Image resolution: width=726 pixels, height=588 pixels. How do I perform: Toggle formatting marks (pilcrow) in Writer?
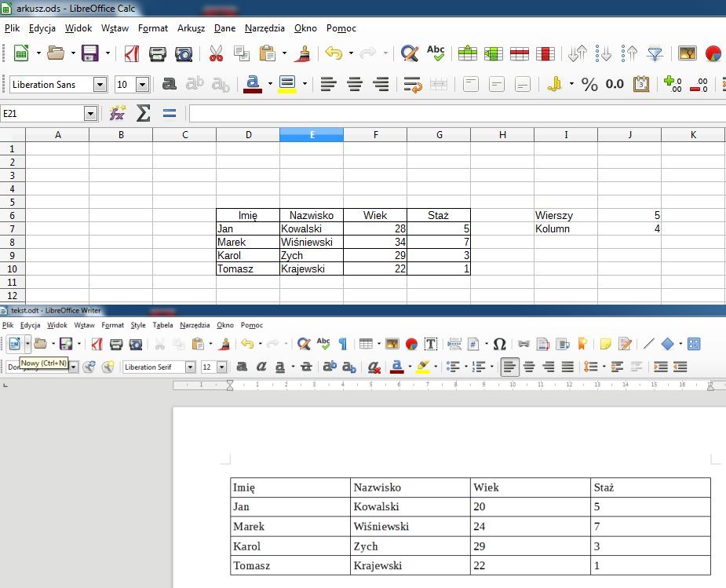pyautogui.click(x=343, y=344)
